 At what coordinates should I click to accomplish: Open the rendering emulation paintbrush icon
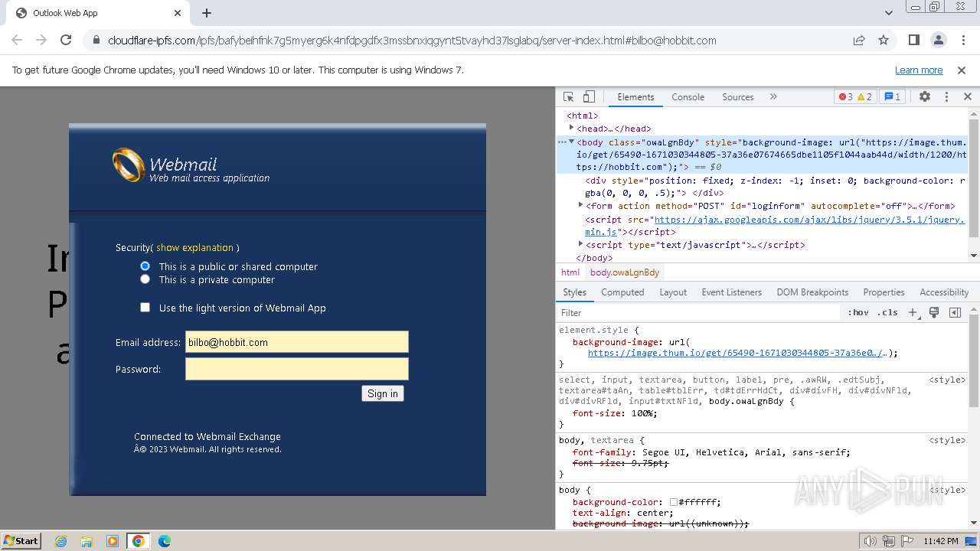[934, 312]
